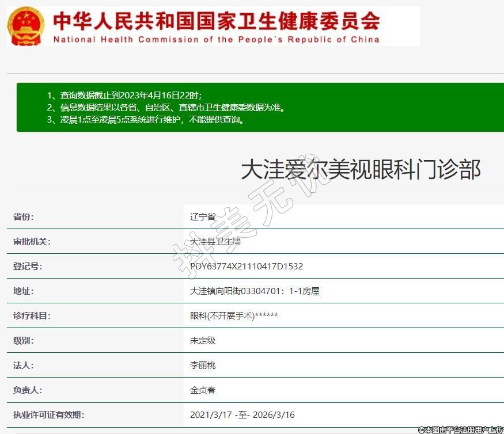Click the license validity dates 2021/3/17 -至- 2026/3/16

tap(242, 415)
